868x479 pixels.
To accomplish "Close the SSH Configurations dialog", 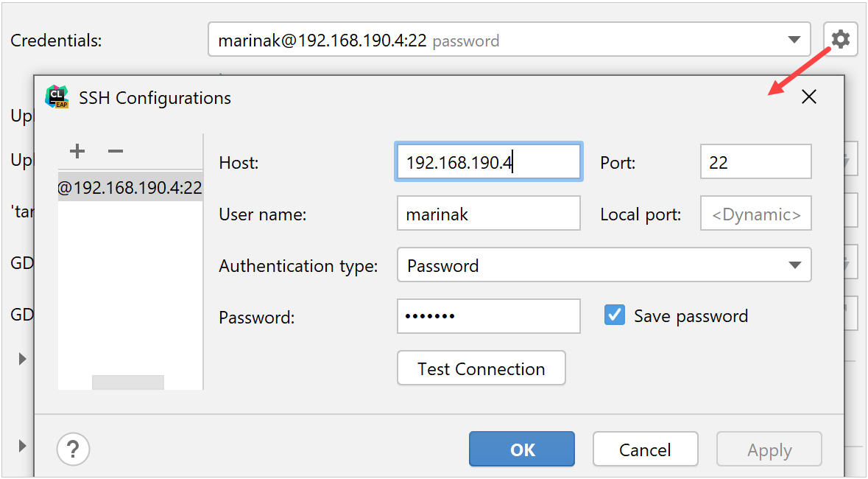I will click(x=808, y=97).
